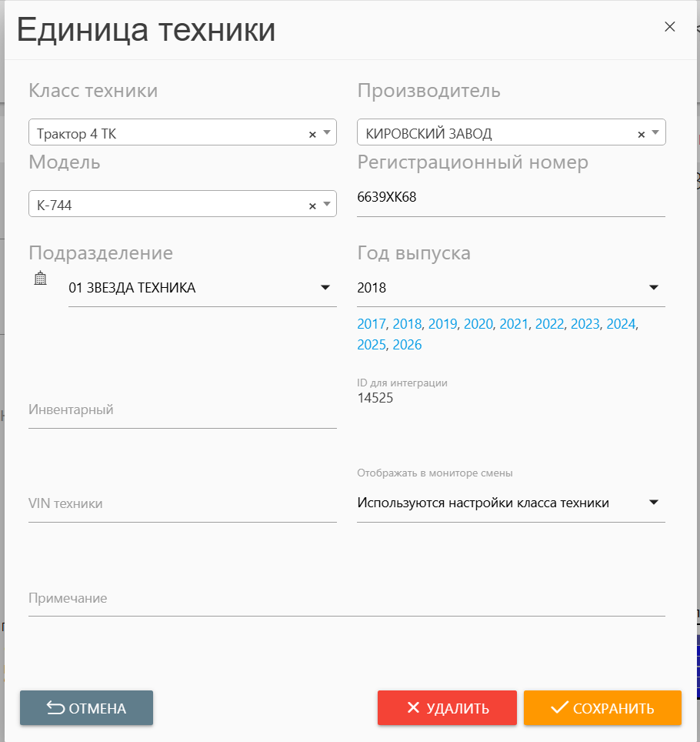Image resolution: width=700 pixels, height=742 pixels.
Task: Pick the 2024 year link
Action: pyautogui.click(x=621, y=324)
